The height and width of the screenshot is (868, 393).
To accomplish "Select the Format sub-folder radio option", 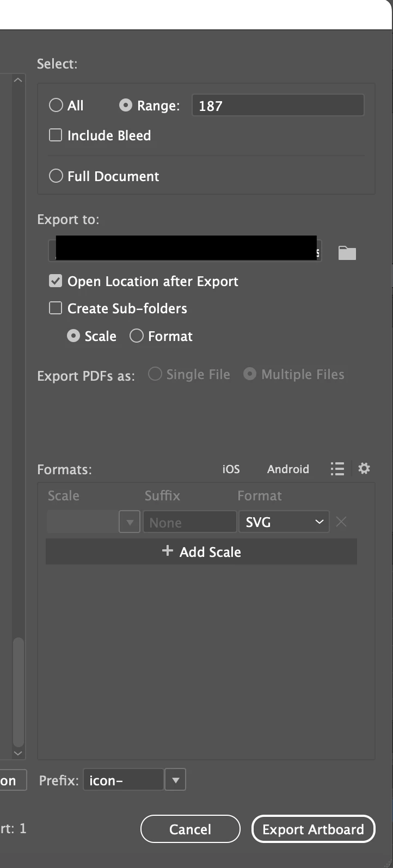I will (x=137, y=336).
